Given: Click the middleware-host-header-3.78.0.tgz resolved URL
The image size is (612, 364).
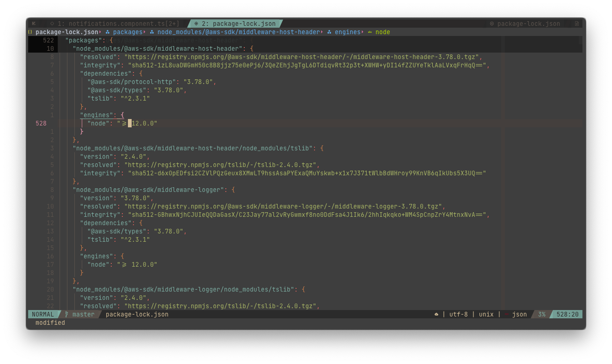Looking at the screenshot, I should pyautogui.click(x=301, y=57).
